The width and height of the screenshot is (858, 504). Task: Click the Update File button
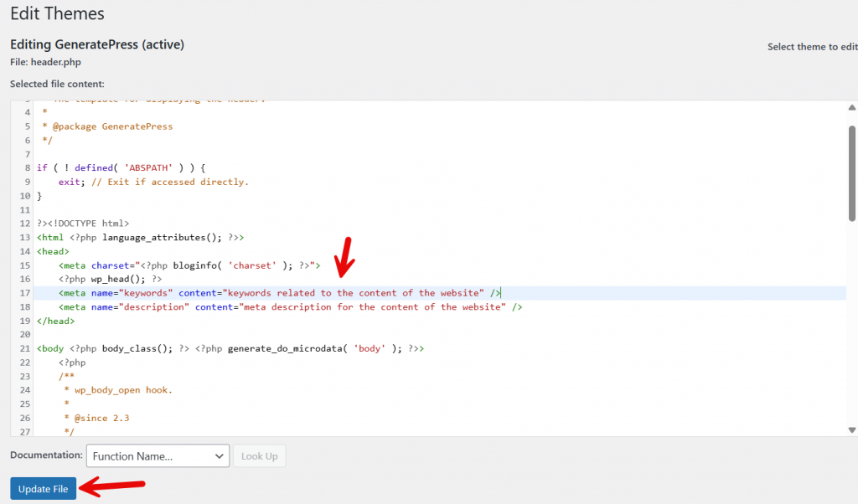pos(43,488)
